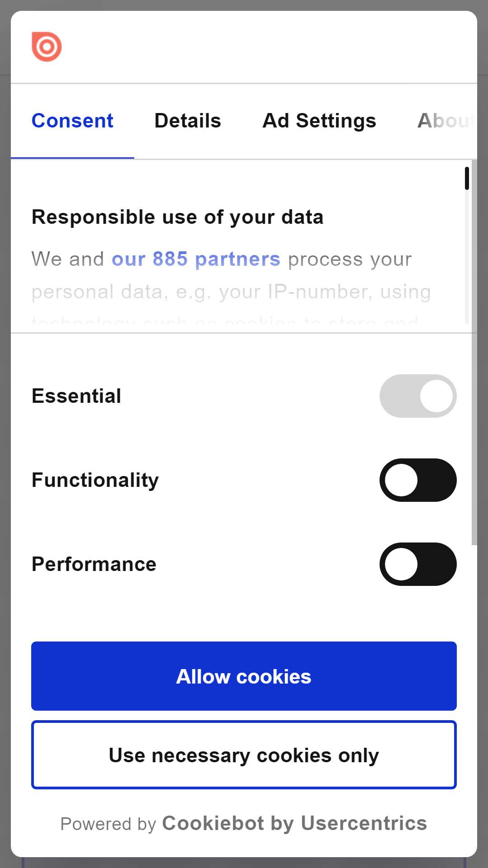Choose Use necessary cookies only
This screenshot has width=488, height=868.
pos(244,755)
